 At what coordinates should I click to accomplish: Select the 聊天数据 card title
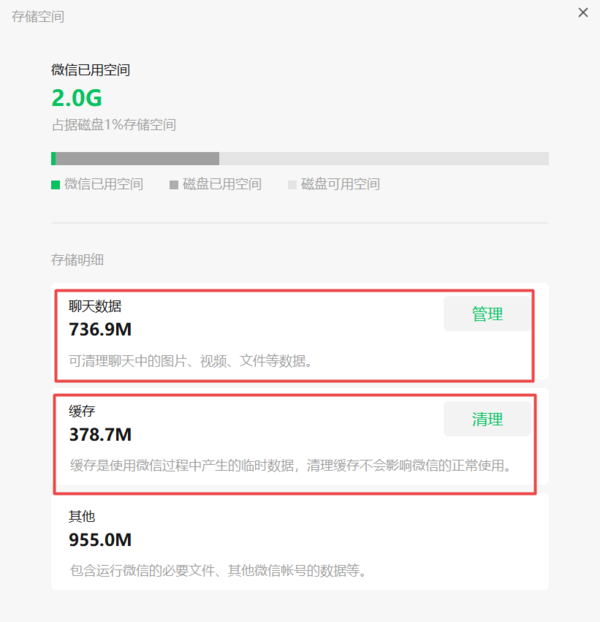tap(95, 306)
